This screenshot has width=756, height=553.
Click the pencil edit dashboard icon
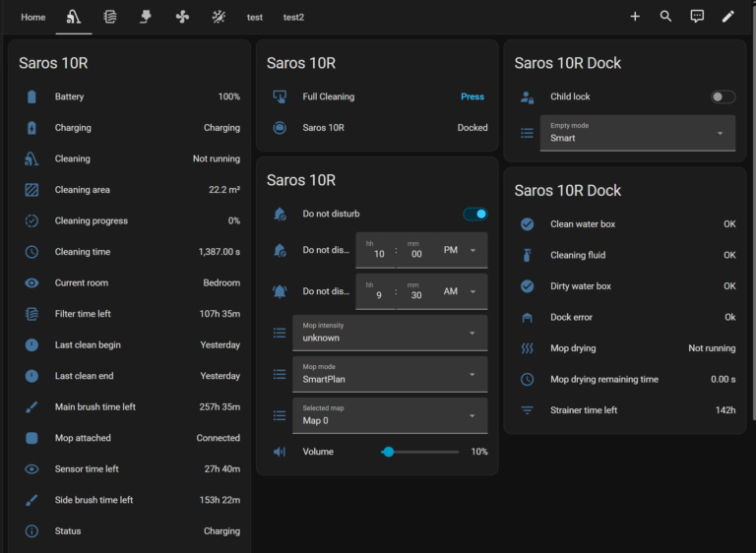coord(728,17)
